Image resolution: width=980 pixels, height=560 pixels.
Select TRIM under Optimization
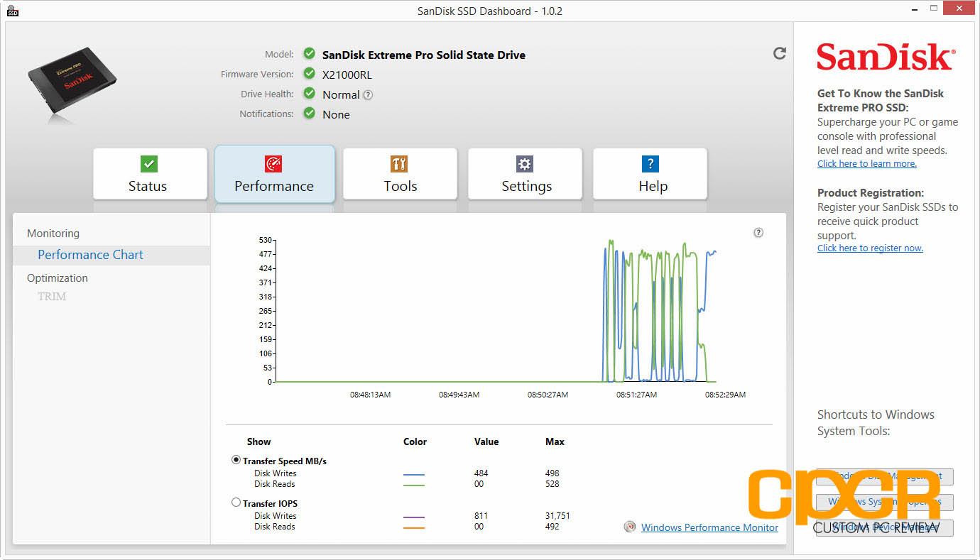click(x=52, y=297)
